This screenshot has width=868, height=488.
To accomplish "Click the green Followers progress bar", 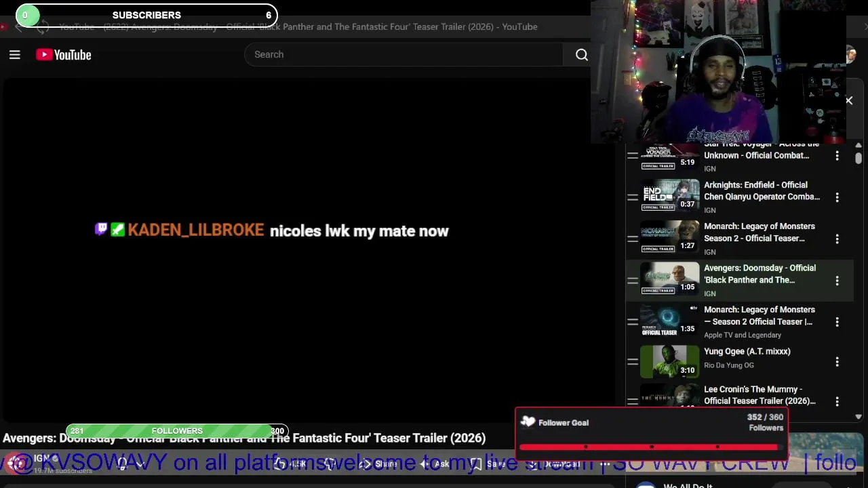I will click(x=177, y=431).
